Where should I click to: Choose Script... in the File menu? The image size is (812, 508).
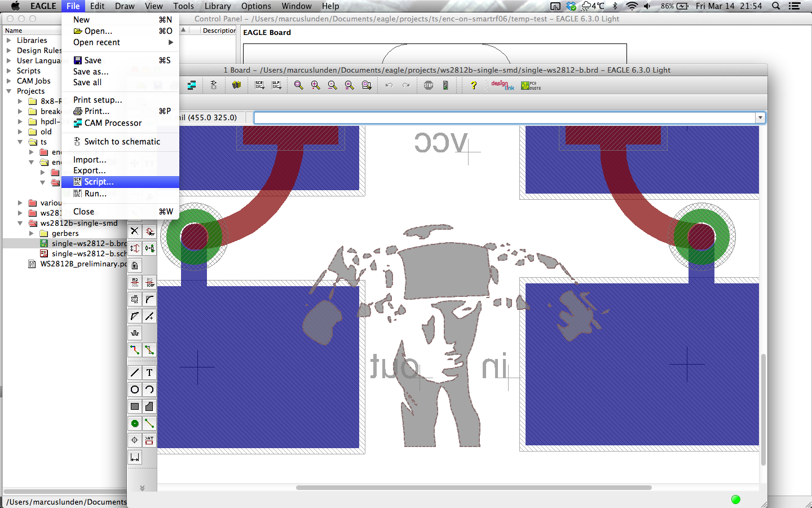point(120,182)
